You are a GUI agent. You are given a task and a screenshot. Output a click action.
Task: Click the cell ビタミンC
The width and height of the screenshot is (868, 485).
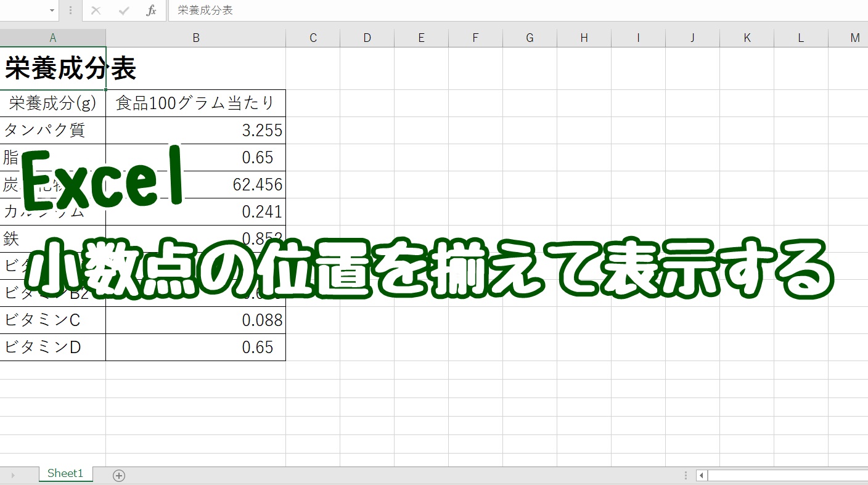click(53, 320)
